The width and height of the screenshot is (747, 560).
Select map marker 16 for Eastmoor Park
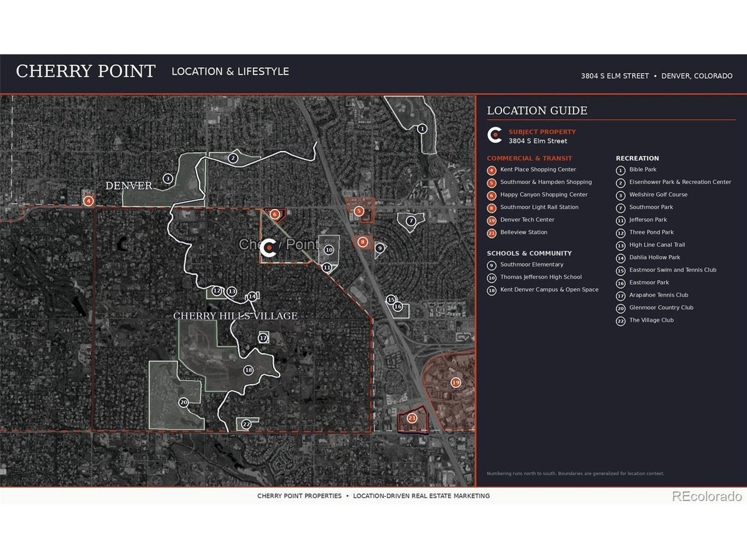click(x=397, y=307)
